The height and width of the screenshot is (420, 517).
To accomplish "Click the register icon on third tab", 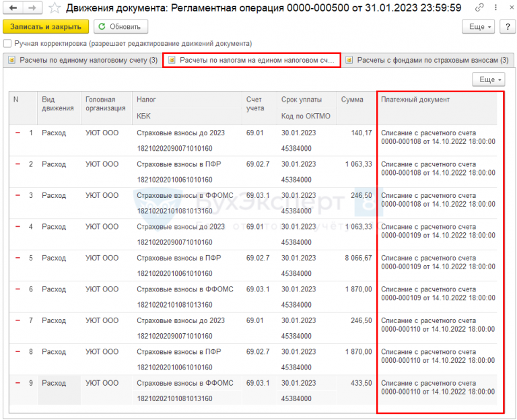I will [349, 60].
